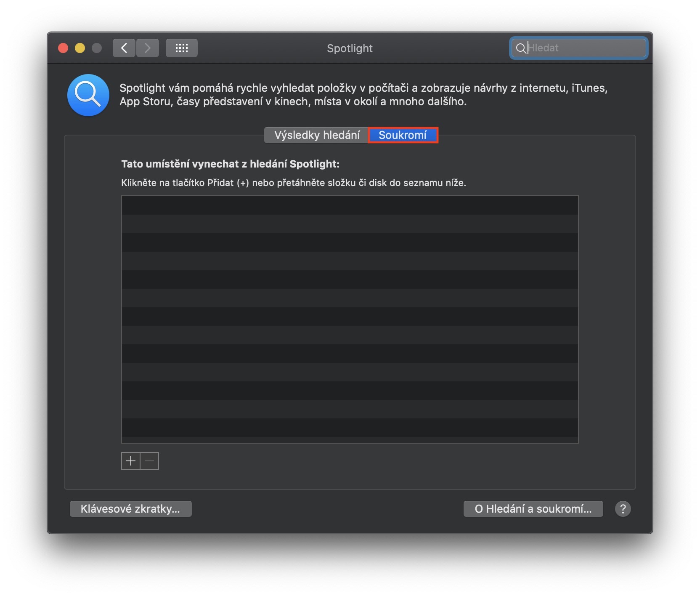Select the Soukromí tab
Image resolution: width=700 pixels, height=596 pixels.
coord(403,135)
